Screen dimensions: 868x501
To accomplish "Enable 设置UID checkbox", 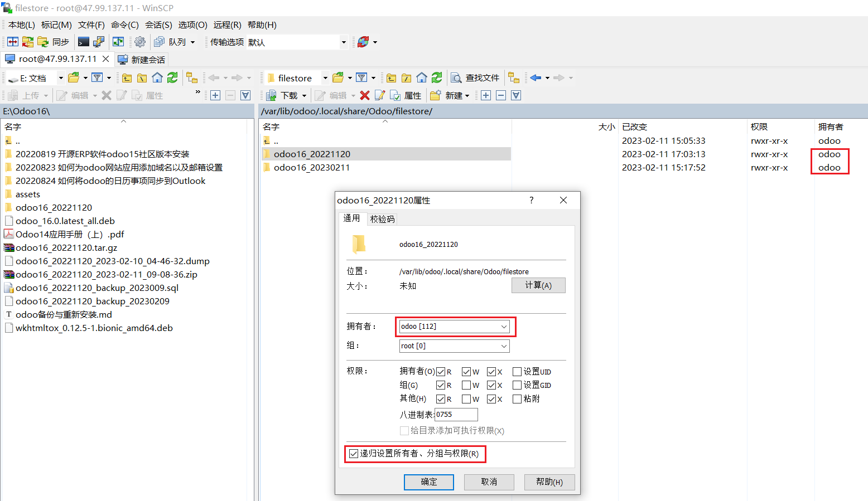I will click(x=517, y=372).
